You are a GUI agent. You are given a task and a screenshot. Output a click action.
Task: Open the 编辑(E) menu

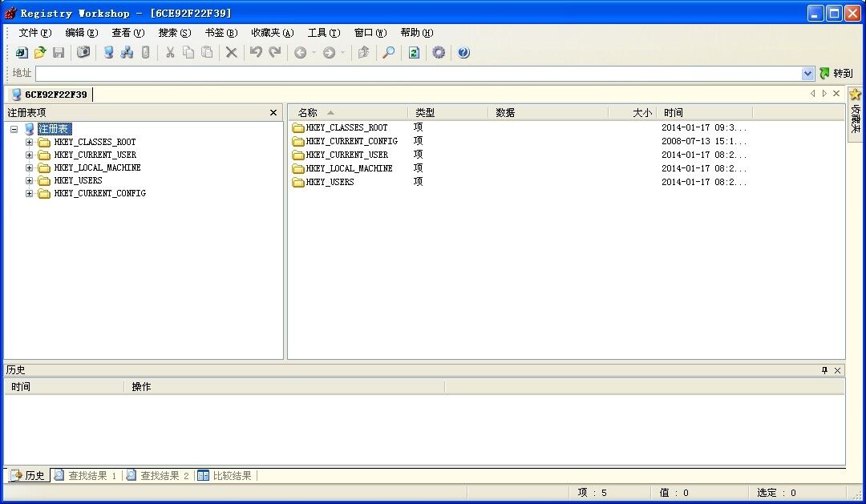point(81,33)
